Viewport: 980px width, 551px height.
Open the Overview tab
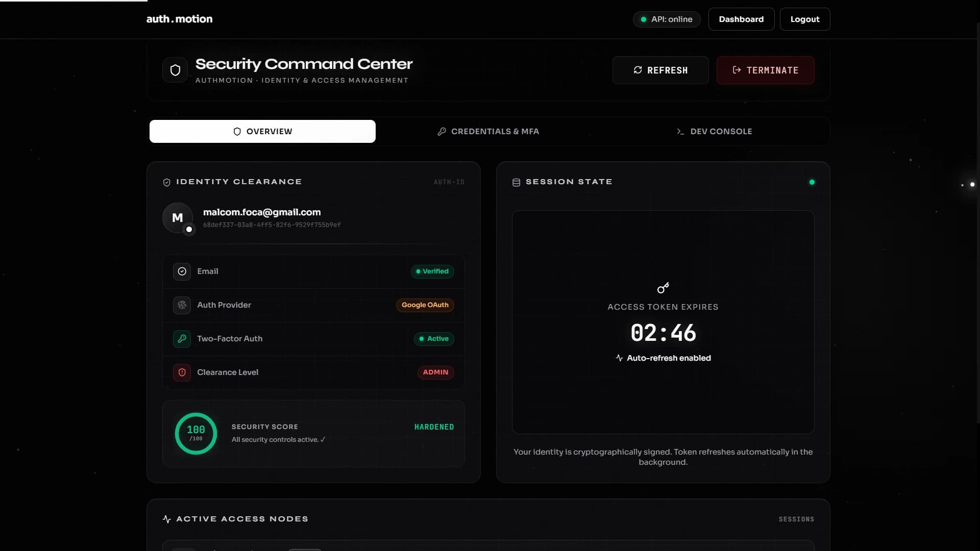(262, 132)
